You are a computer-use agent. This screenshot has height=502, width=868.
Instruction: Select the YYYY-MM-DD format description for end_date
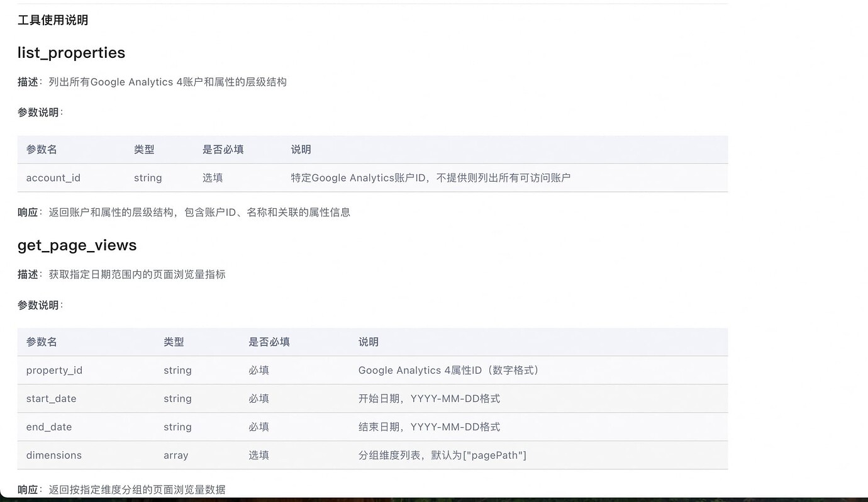(428, 427)
